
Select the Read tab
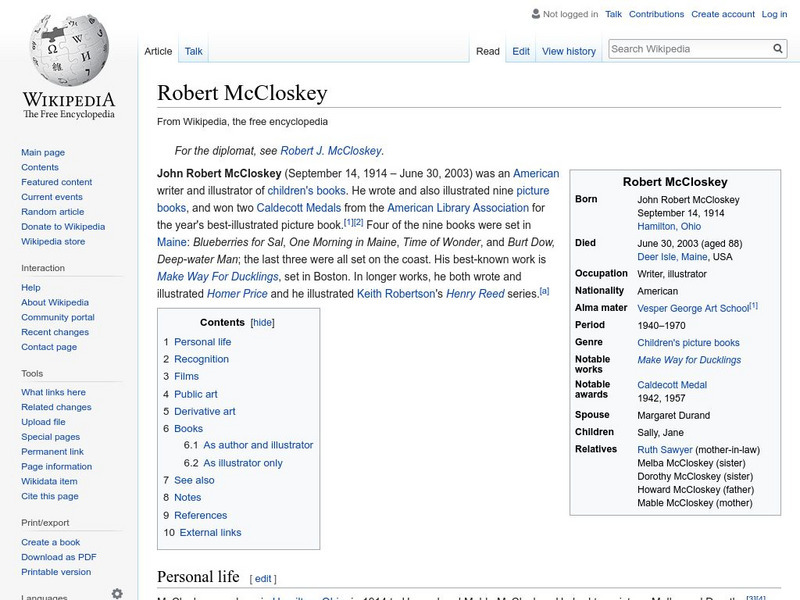tap(488, 51)
